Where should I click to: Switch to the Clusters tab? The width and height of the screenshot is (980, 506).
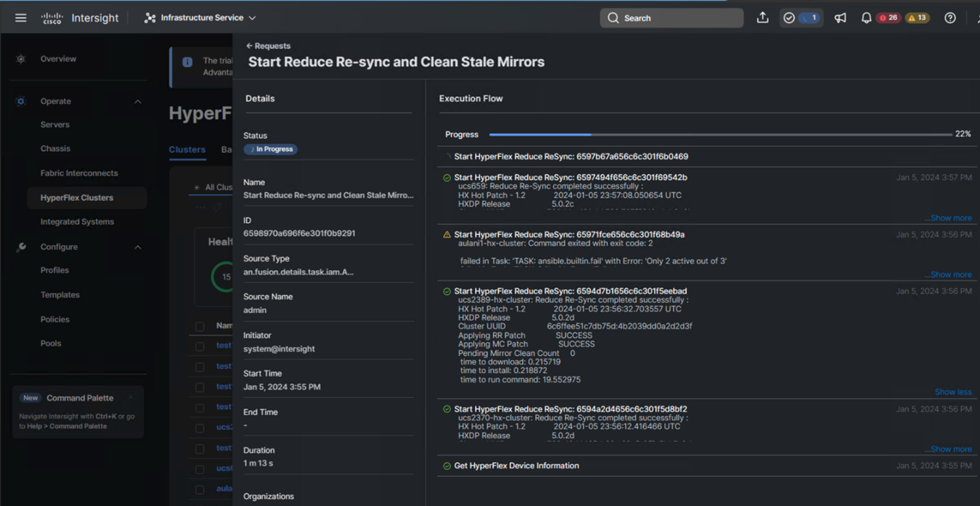coord(187,149)
